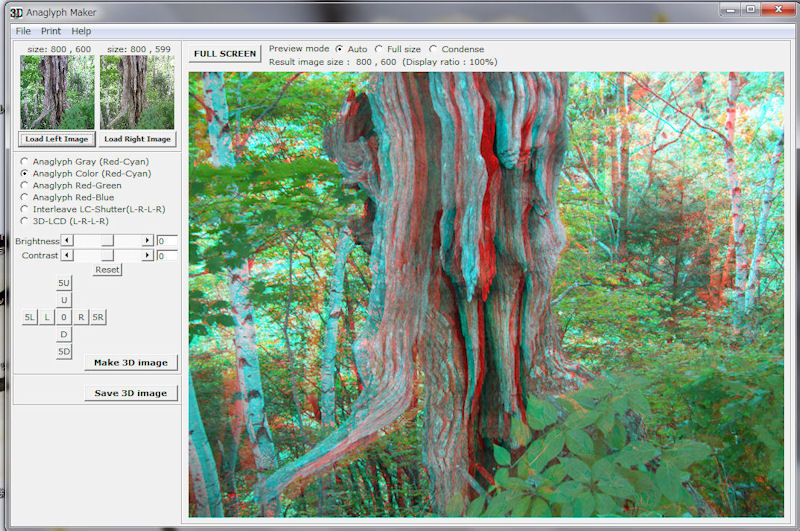Choose Anaglyph Red-Green mode
The height and width of the screenshot is (531, 800).
coord(71,185)
